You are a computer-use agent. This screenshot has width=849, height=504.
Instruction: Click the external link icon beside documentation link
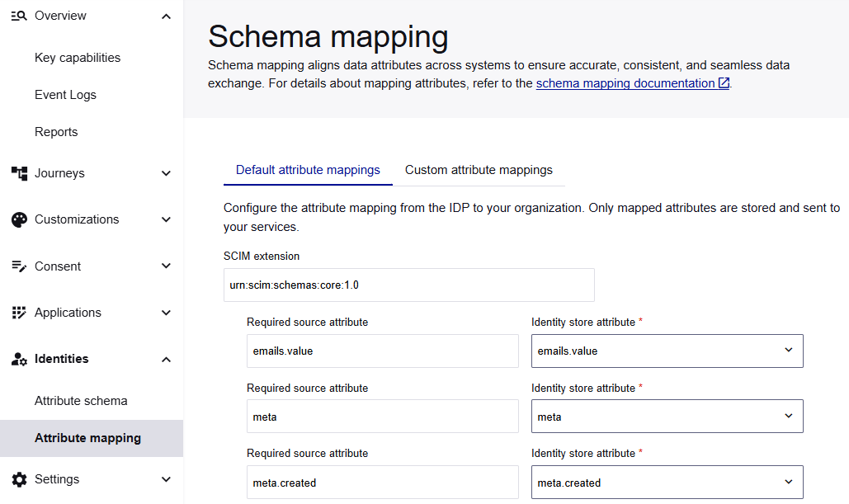(724, 82)
